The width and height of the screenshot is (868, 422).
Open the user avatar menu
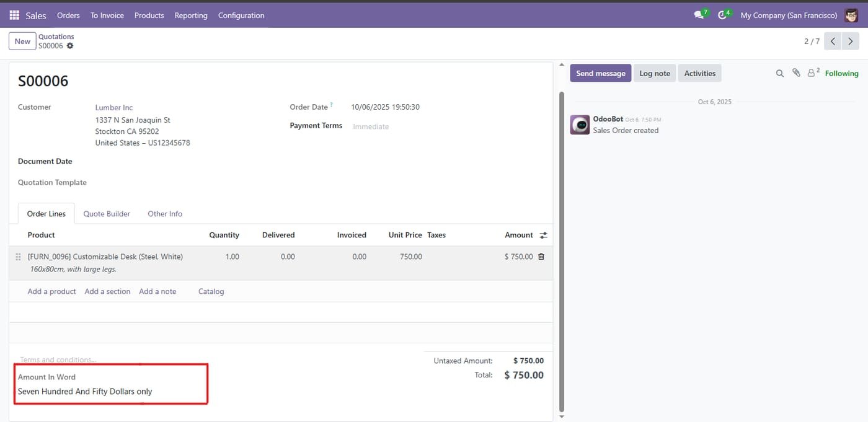coord(851,15)
